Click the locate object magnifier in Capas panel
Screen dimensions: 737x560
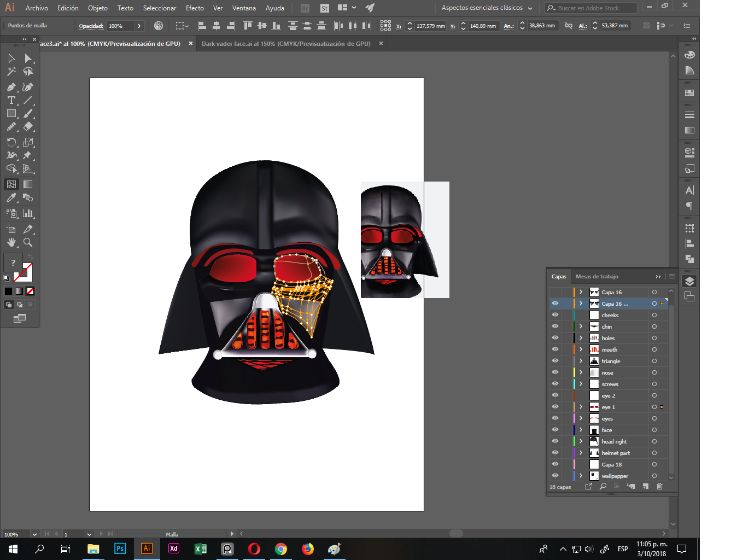coord(603,486)
